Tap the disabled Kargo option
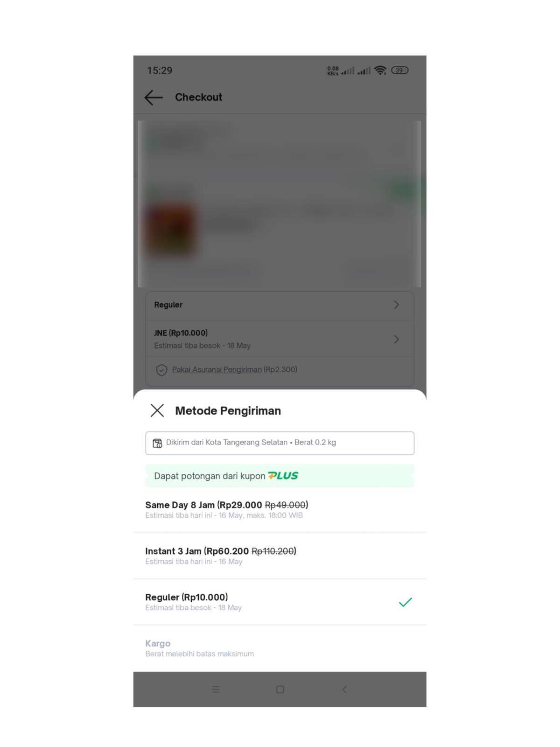This screenshot has height=747, width=560. click(280, 648)
